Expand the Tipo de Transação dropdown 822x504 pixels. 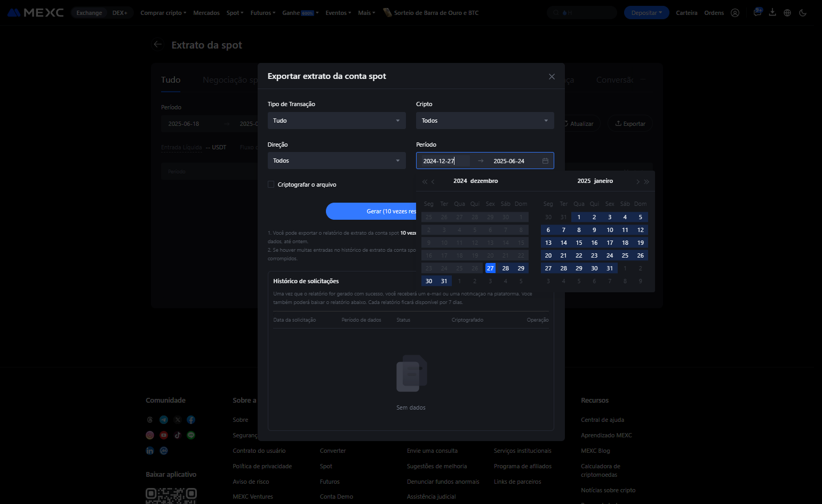[337, 121]
